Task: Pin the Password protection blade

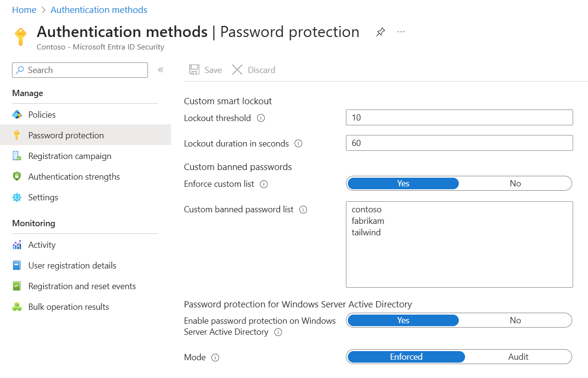Action: [x=380, y=32]
